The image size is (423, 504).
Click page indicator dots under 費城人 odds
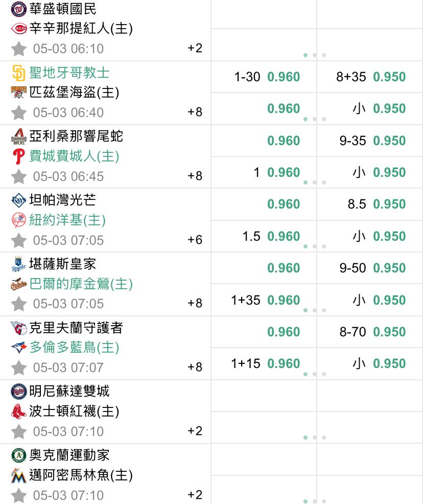click(315, 182)
